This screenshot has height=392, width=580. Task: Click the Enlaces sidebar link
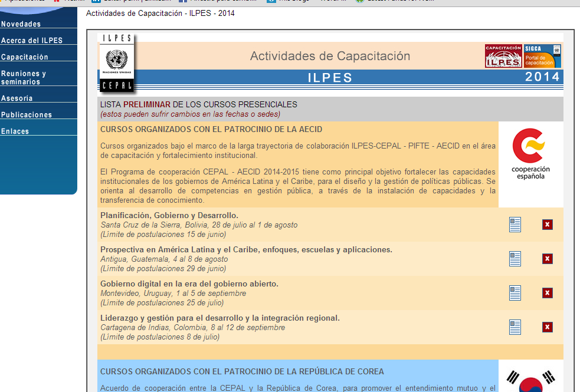[15, 131]
